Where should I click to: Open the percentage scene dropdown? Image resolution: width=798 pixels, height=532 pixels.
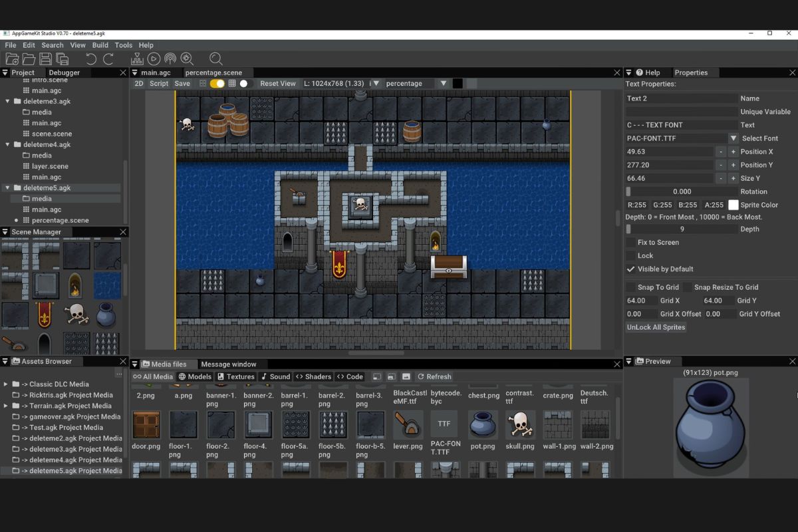[x=443, y=84]
